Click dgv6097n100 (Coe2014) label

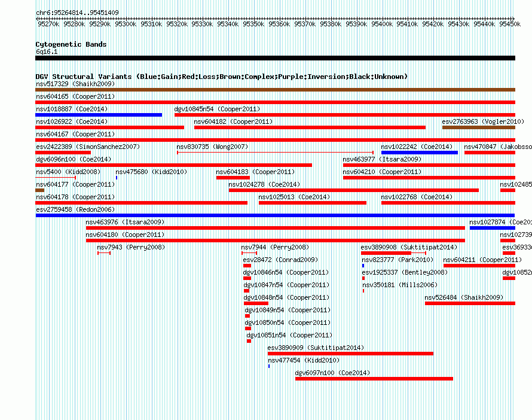coord(332,373)
